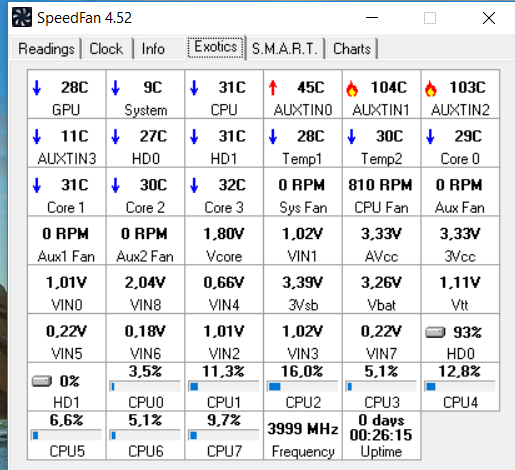Screen dimensions: 515x470
Task: Switch to the Readings tab
Action: coord(46,49)
